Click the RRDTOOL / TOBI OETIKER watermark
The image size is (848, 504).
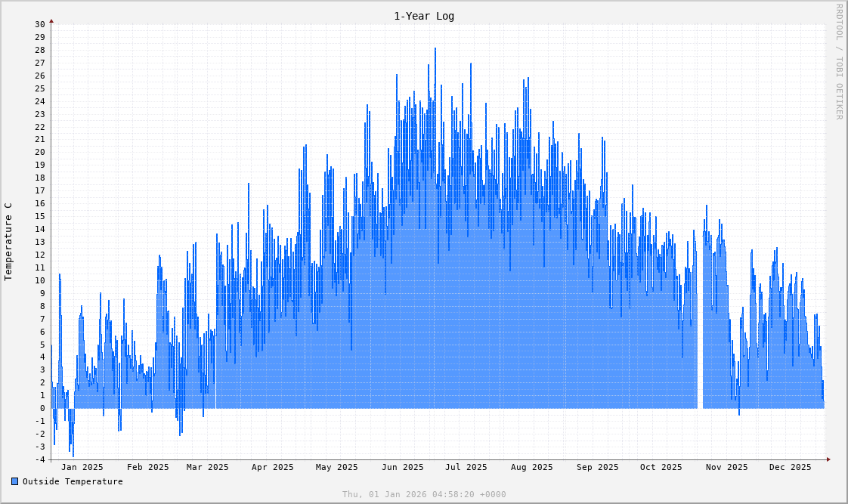[x=838, y=61]
